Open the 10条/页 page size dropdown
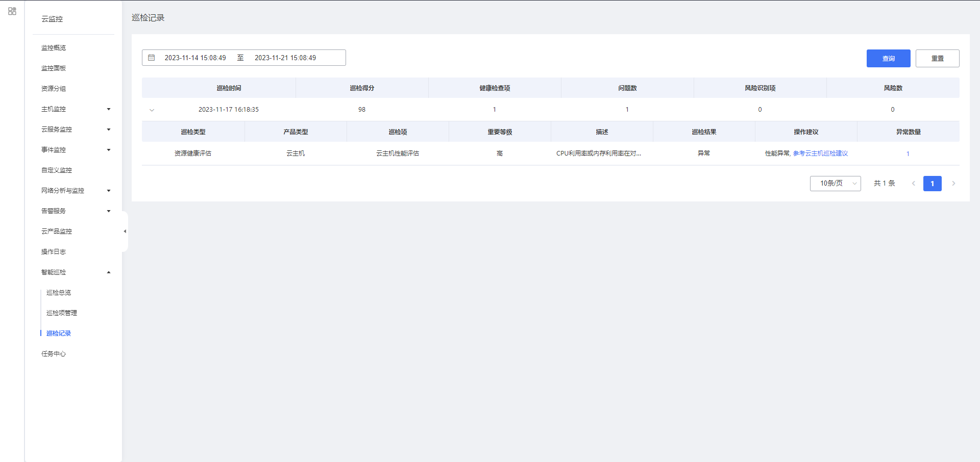This screenshot has width=980, height=462. 835,184
